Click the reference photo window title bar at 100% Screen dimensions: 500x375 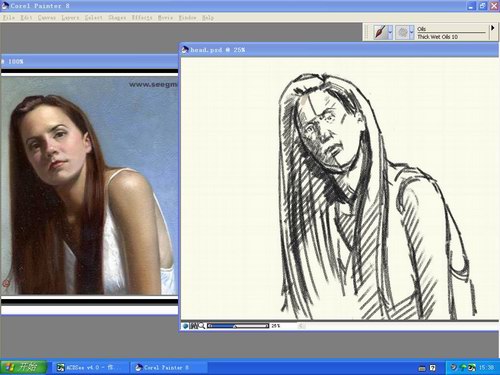point(89,62)
